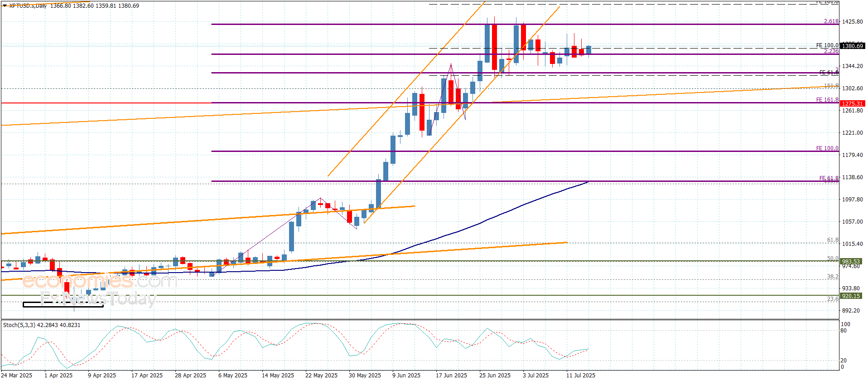Click the 11 Jul 2025 date label
This screenshot has height=381, width=868.
tap(581, 376)
